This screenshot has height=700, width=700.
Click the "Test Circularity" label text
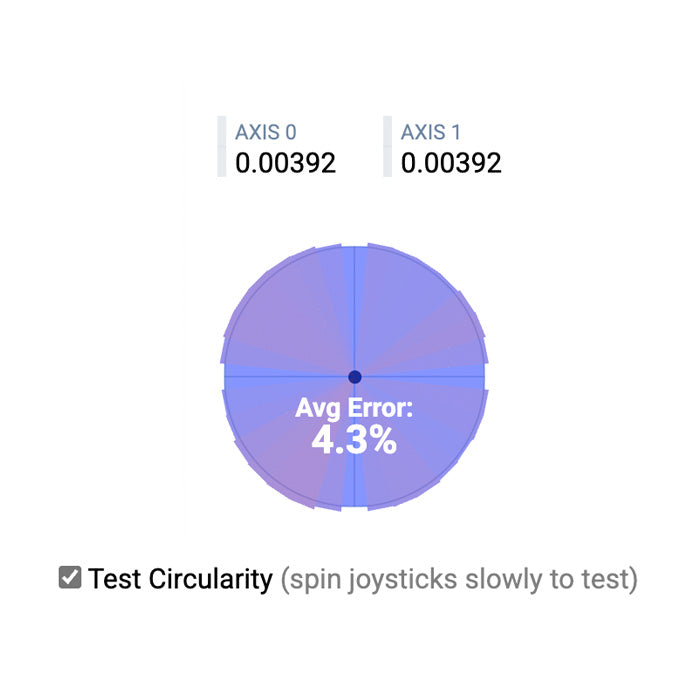(x=180, y=578)
